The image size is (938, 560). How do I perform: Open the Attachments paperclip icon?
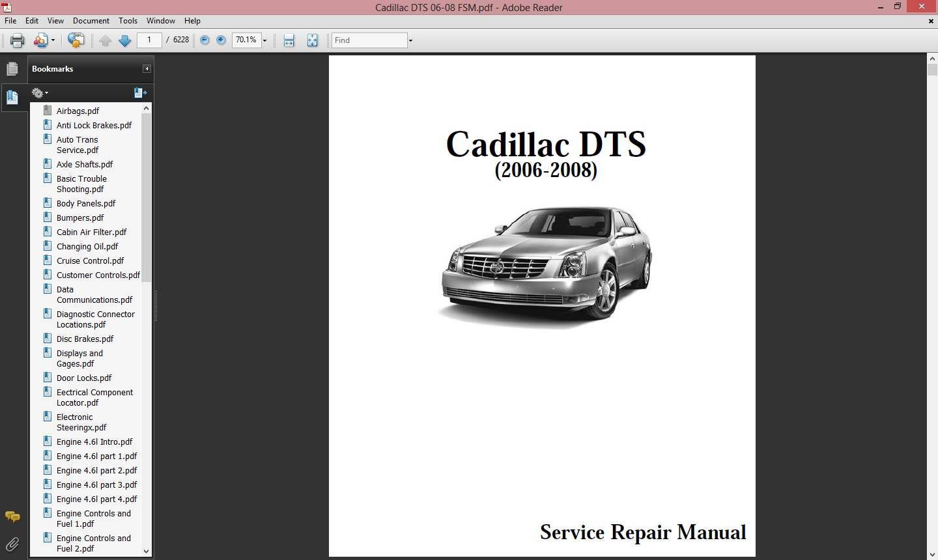point(12,544)
